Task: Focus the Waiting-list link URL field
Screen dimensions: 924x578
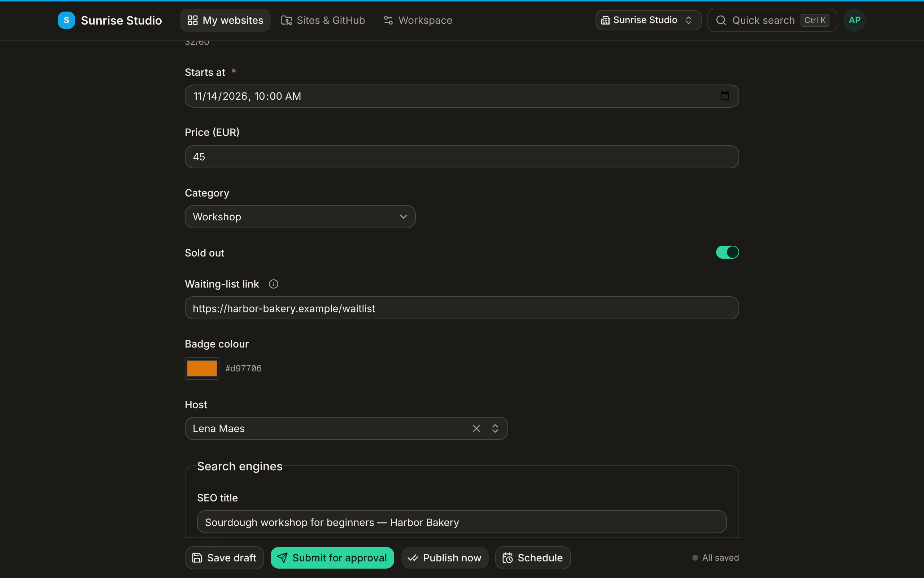Action: pos(462,308)
